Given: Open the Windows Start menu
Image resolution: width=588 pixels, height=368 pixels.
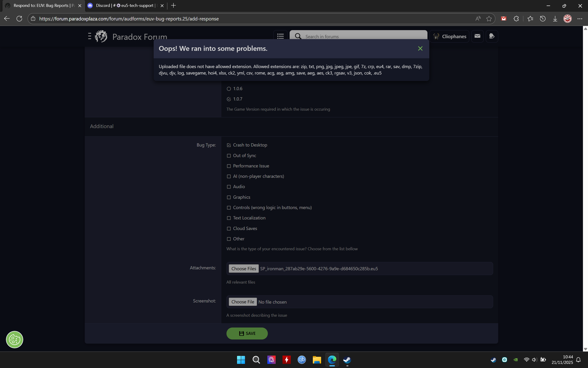Looking at the screenshot, I should point(241,359).
